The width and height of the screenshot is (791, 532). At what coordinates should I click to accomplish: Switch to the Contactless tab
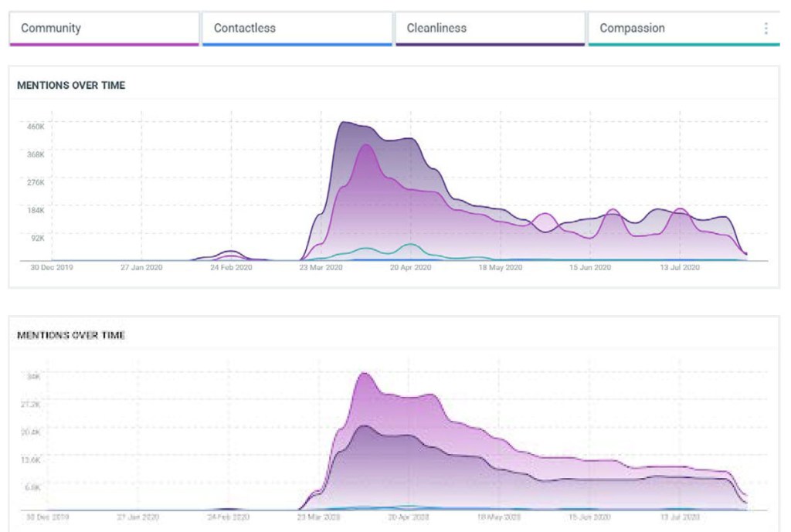pos(244,29)
